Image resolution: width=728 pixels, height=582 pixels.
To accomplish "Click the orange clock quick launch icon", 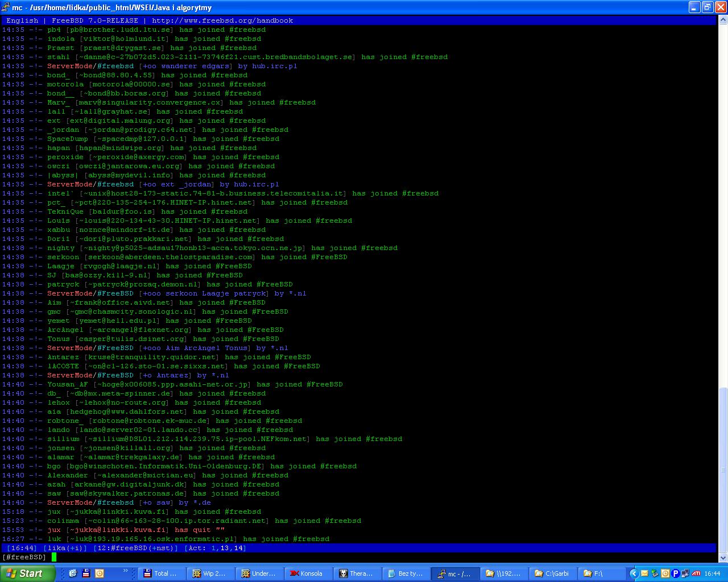I will coord(99,573).
